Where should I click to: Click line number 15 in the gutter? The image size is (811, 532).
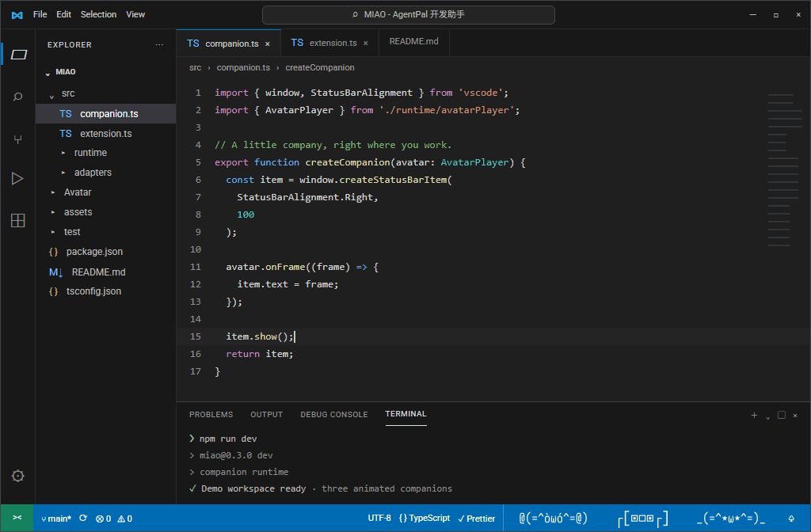[196, 336]
